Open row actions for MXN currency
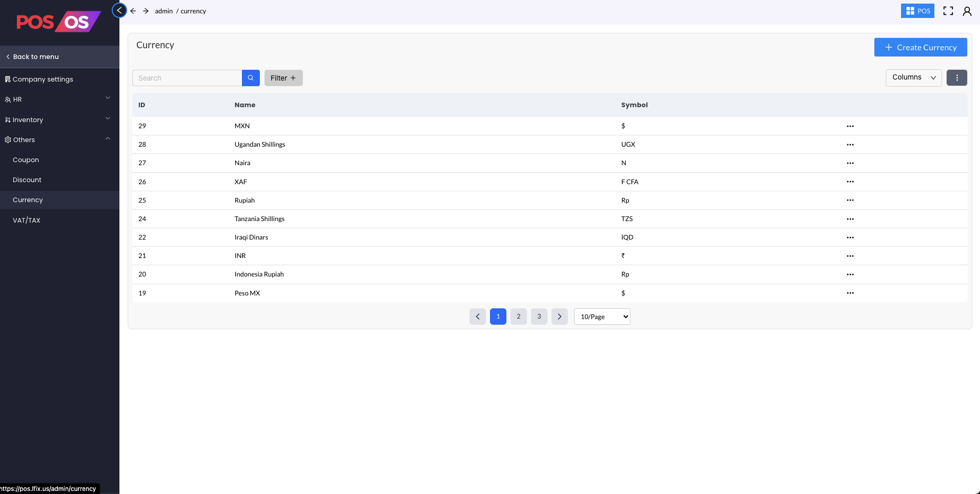The image size is (980, 494). point(850,126)
